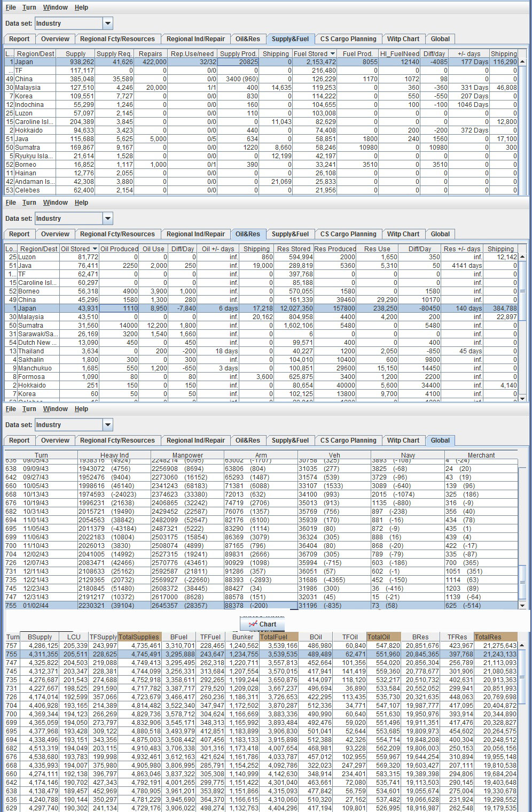Click the Chart button
Image resolution: width=532 pixels, height=812 pixels.
coord(262,624)
